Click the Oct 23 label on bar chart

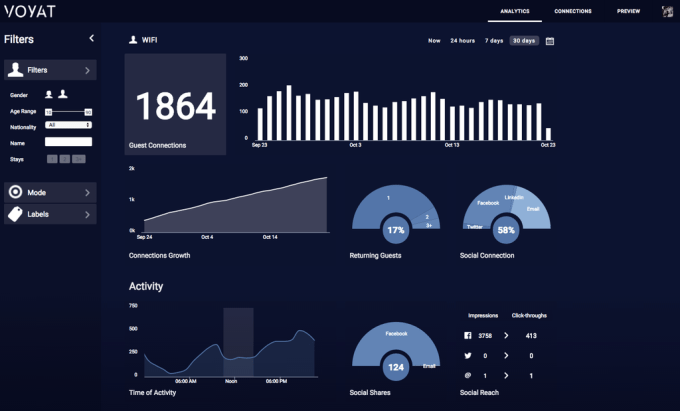(x=548, y=145)
